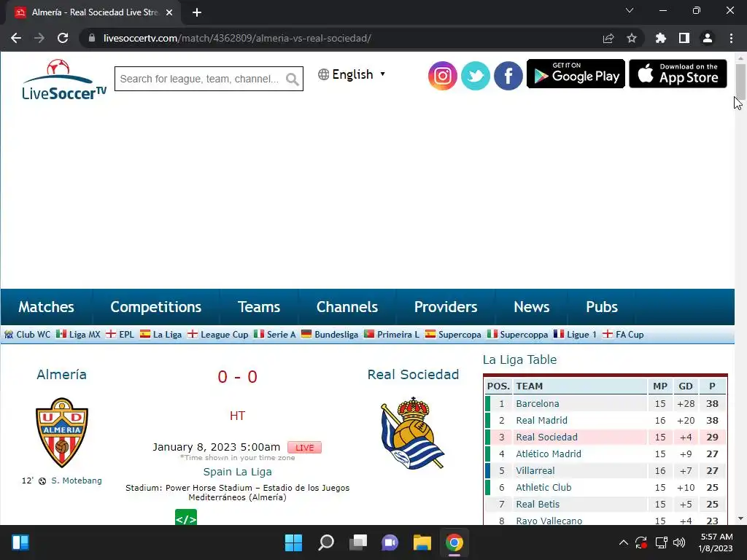Show hidden system tray icons
The width and height of the screenshot is (747, 560).
click(x=623, y=542)
